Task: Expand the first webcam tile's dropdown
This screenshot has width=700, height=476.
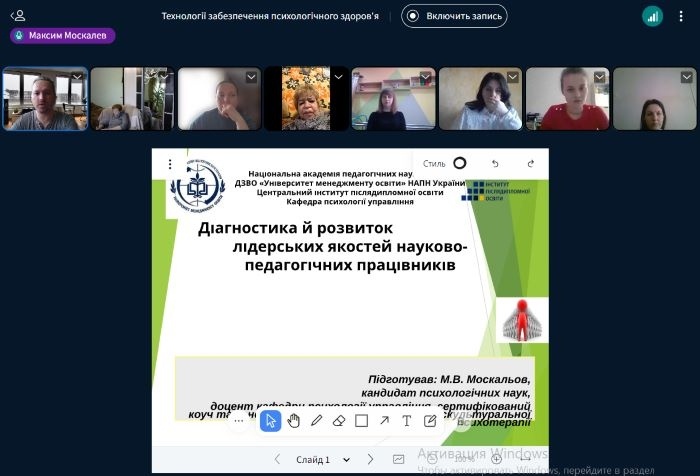Action: click(78, 76)
